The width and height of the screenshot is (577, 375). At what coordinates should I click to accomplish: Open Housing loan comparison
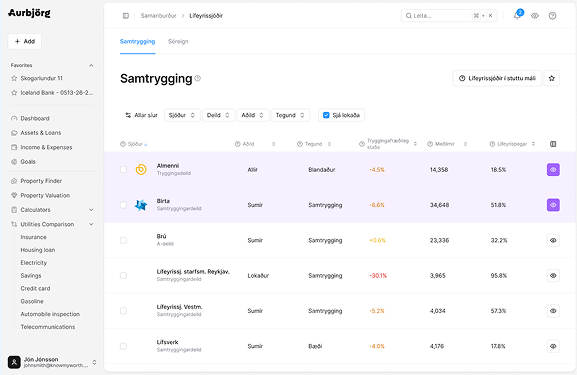tap(38, 250)
